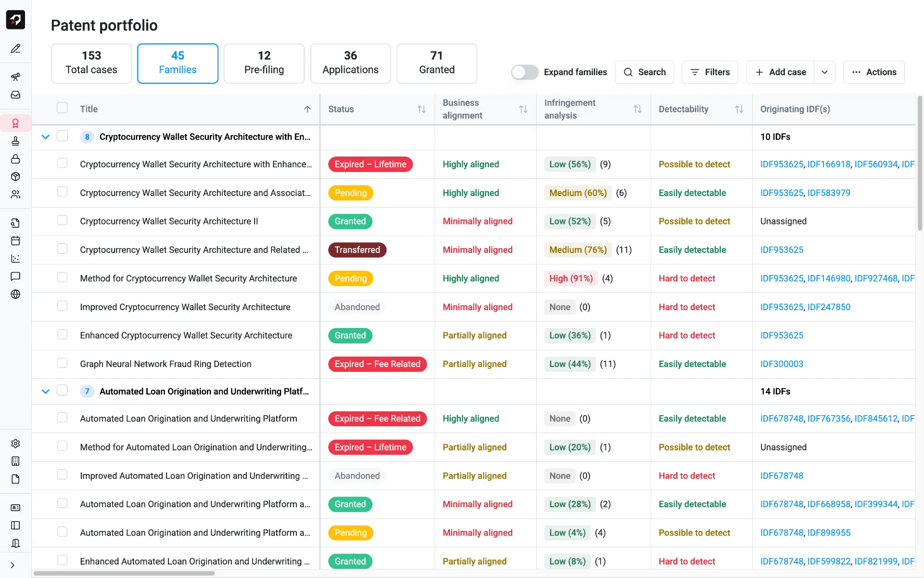Image resolution: width=924 pixels, height=578 pixels.
Task: Open the people users icon in sidebar
Action: point(15,195)
